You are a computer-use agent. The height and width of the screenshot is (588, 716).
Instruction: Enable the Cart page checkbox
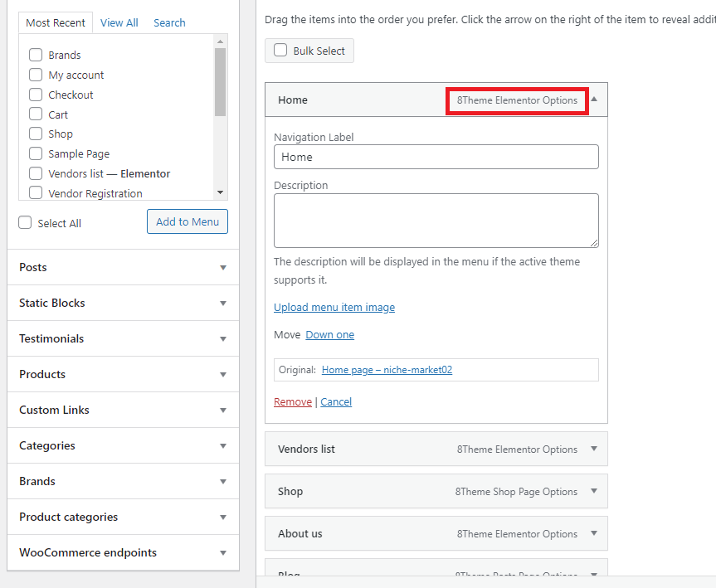click(36, 114)
